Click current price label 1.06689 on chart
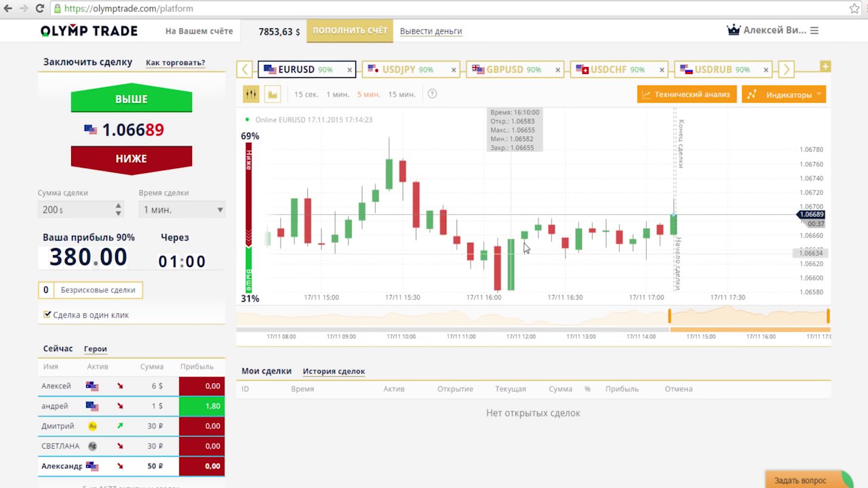The width and height of the screenshot is (868, 488). (x=811, y=214)
